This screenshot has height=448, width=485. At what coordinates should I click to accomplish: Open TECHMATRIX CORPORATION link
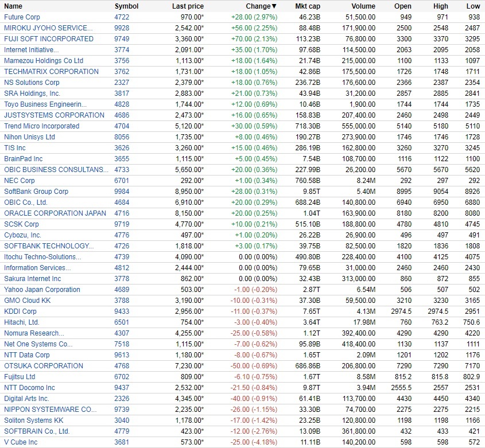point(51,72)
